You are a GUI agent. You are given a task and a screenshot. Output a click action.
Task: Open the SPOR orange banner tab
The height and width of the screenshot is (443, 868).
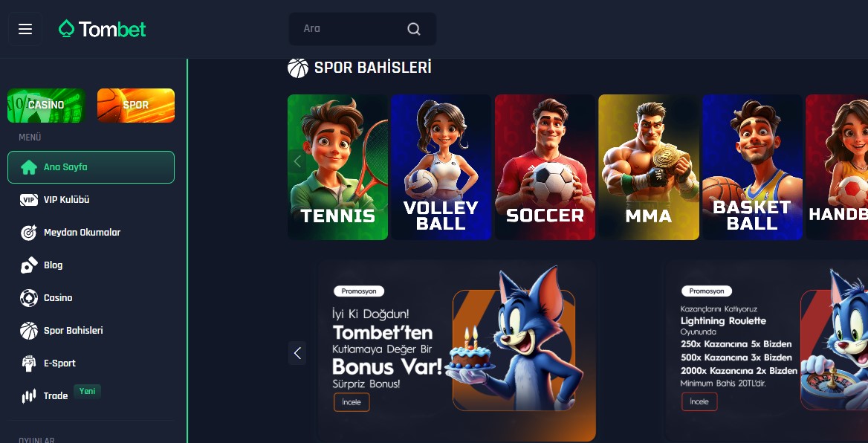[135, 106]
